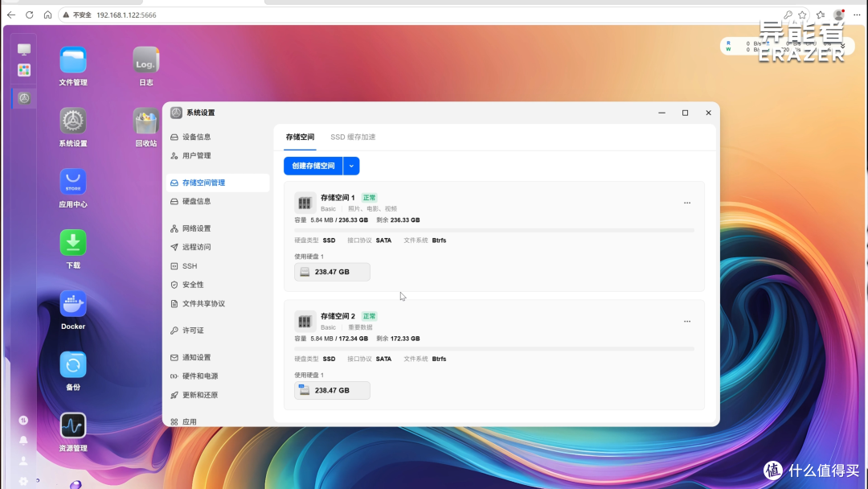Open more options for 存储空间 1

pos(687,203)
